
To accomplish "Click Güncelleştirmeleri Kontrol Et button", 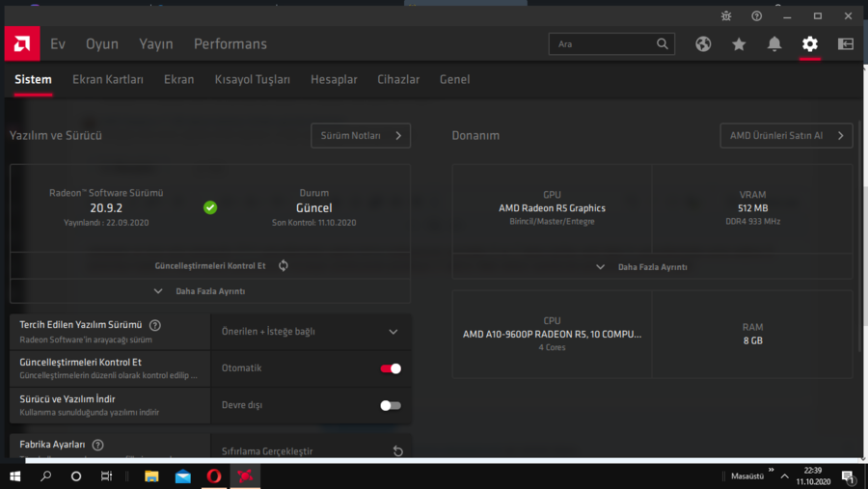I will pos(210,266).
